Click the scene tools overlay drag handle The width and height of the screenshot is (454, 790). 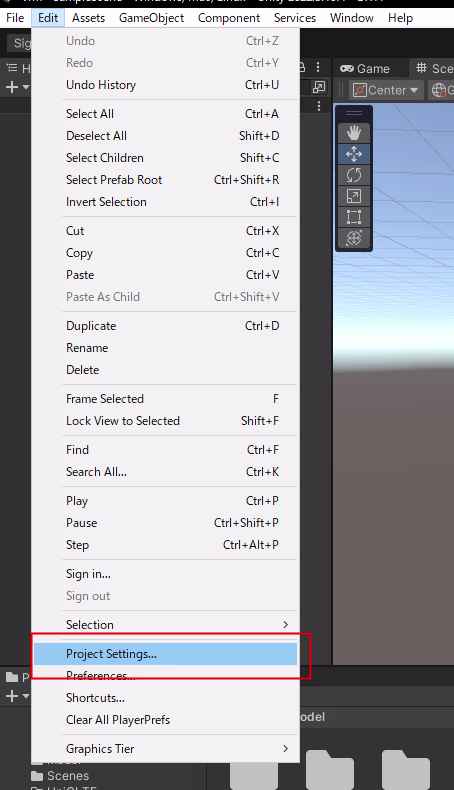[x=354, y=113]
